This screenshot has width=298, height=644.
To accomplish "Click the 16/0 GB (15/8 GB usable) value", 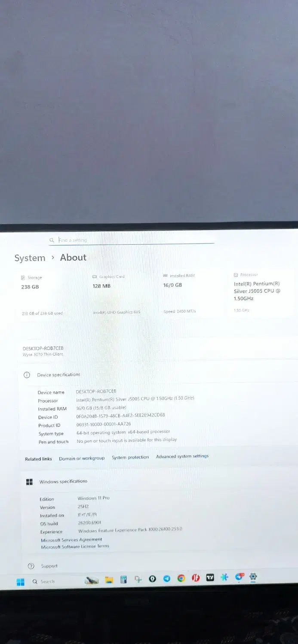I will 101,408.
